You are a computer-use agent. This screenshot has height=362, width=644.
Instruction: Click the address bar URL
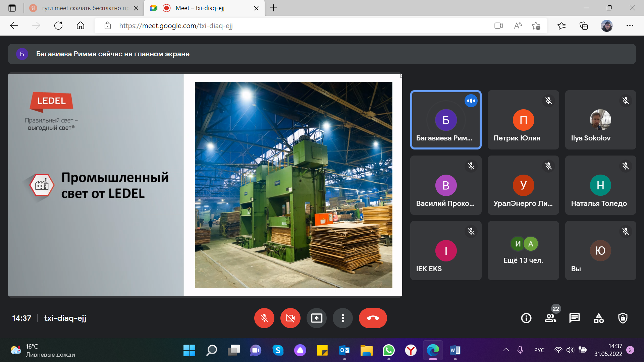point(176,26)
